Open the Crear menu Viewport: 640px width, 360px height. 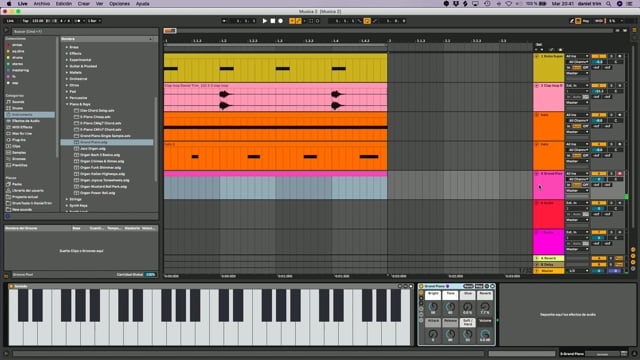click(x=84, y=4)
